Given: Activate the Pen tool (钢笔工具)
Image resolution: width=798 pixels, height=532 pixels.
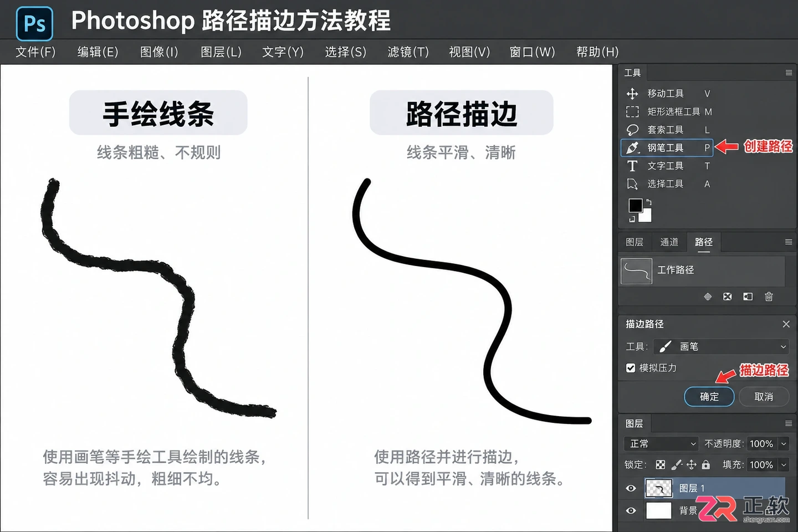Looking at the screenshot, I should tap(667, 148).
